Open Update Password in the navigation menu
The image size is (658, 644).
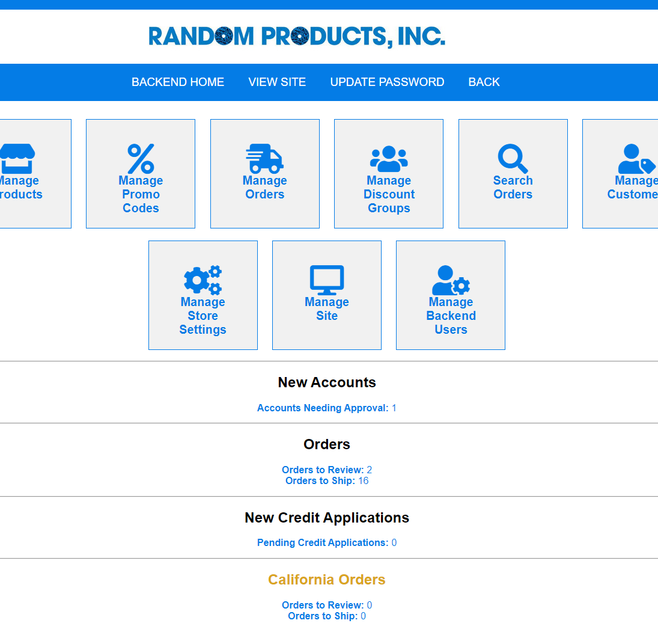point(387,82)
